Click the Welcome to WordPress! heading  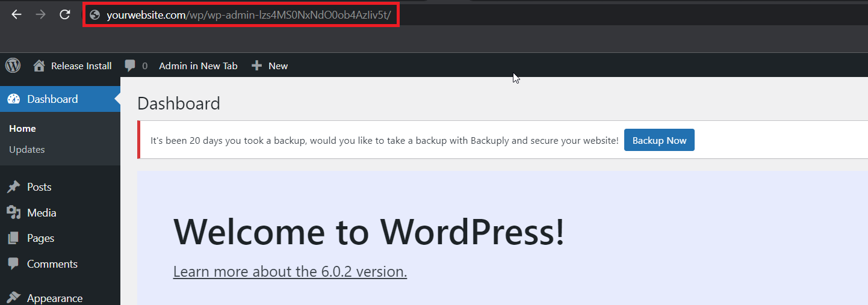(369, 231)
